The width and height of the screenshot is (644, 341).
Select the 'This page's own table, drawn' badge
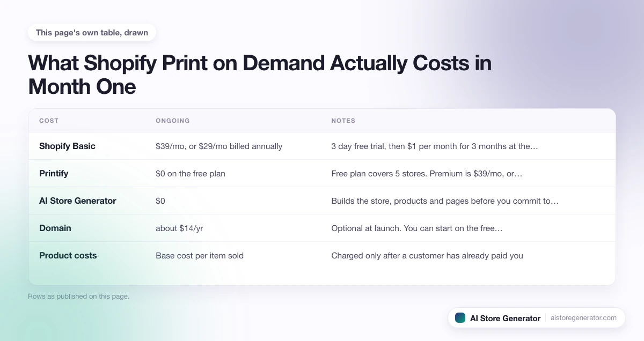[92, 32]
